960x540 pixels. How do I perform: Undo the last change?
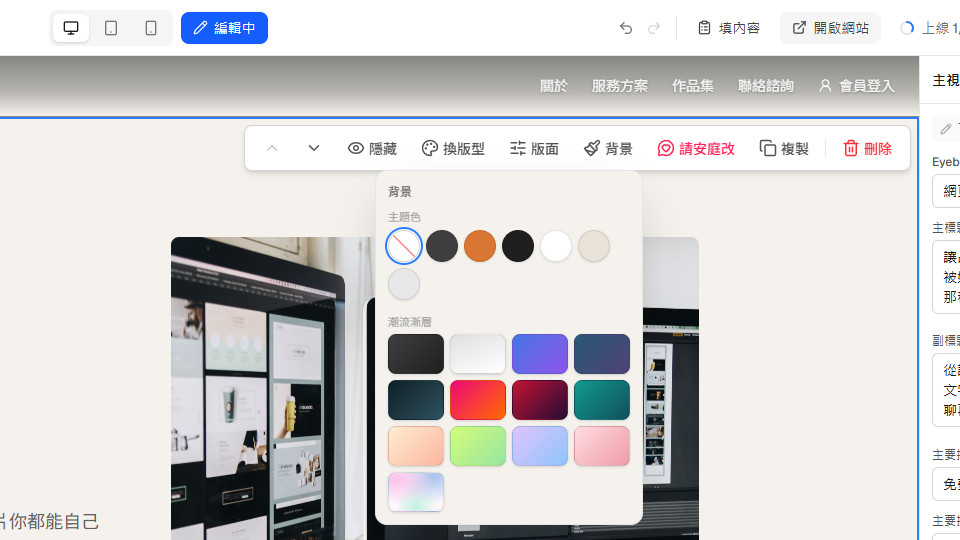pyautogui.click(x=626, y=28)
